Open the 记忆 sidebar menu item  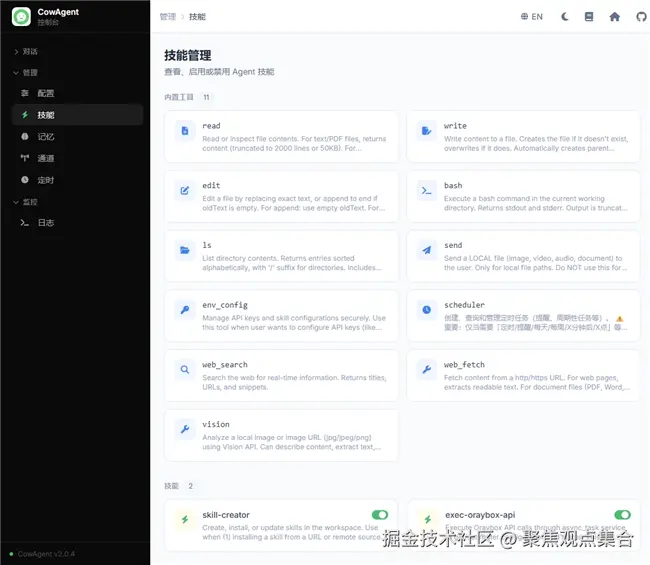coord(77,136)
